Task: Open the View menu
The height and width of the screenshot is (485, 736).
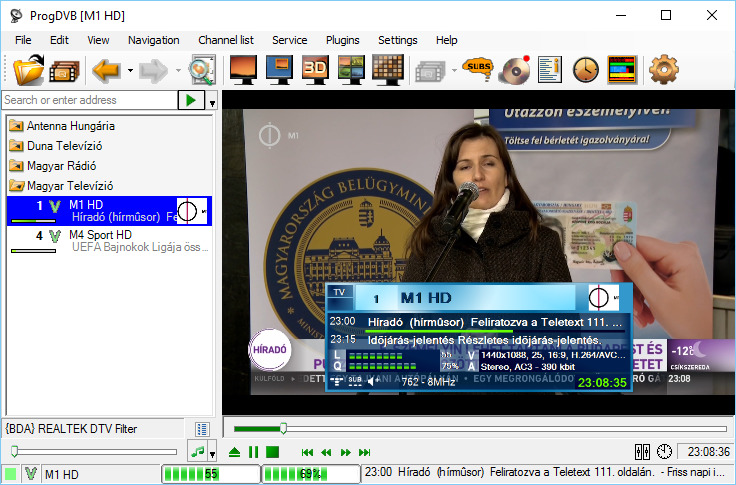Action: tap(98, 40)
